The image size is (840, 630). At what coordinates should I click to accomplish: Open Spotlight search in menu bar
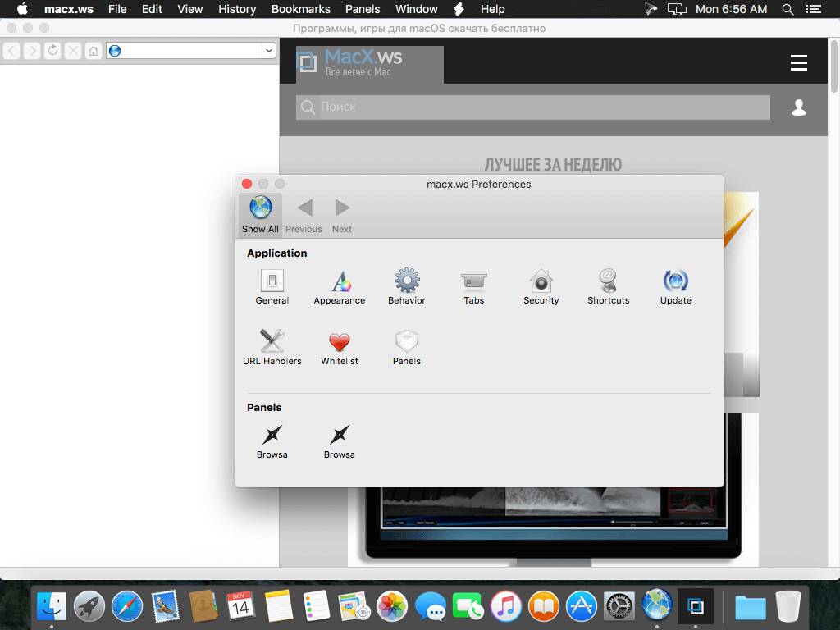pos(787,9)
